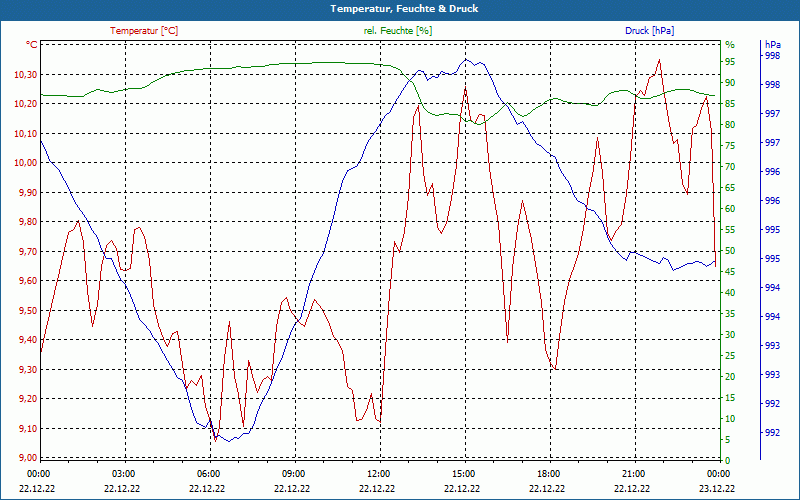Screen dimensions: 800x500
Task: Click temperature axis value '10,20'
Action: [26, 104]
